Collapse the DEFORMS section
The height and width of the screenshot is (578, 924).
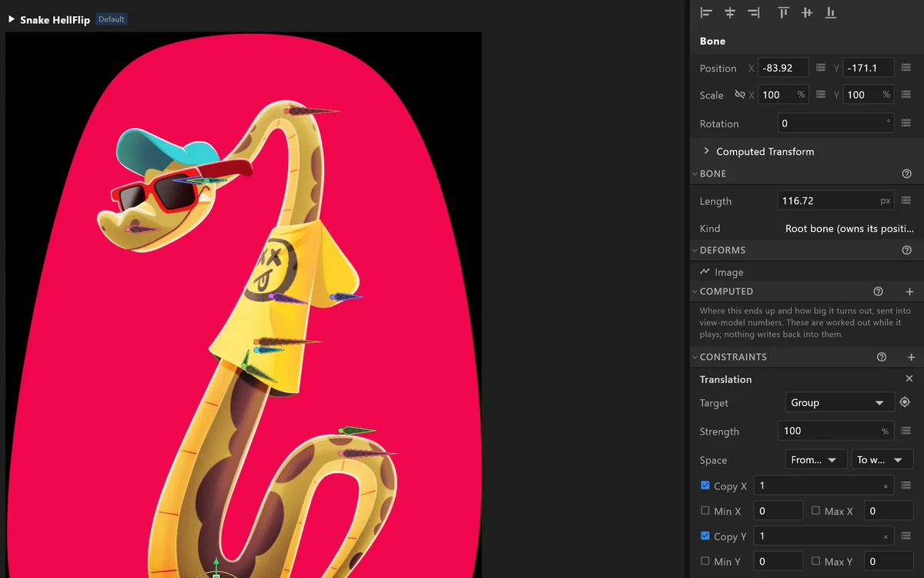[695, 250]
